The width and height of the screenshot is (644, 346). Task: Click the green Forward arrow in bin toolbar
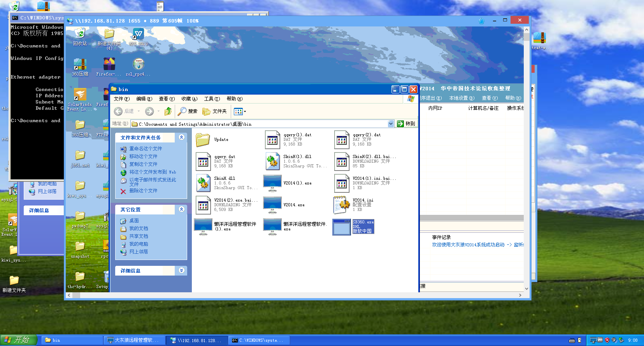click(x=149, y=111)
